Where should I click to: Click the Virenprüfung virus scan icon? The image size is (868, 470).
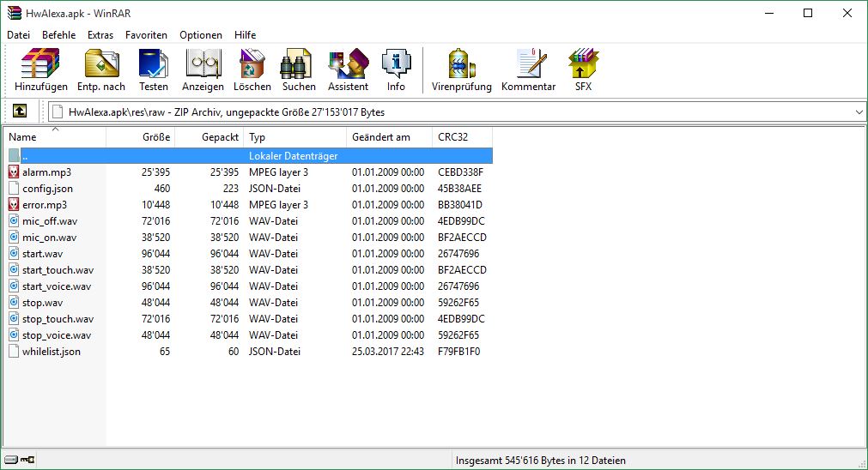[462, 63]
